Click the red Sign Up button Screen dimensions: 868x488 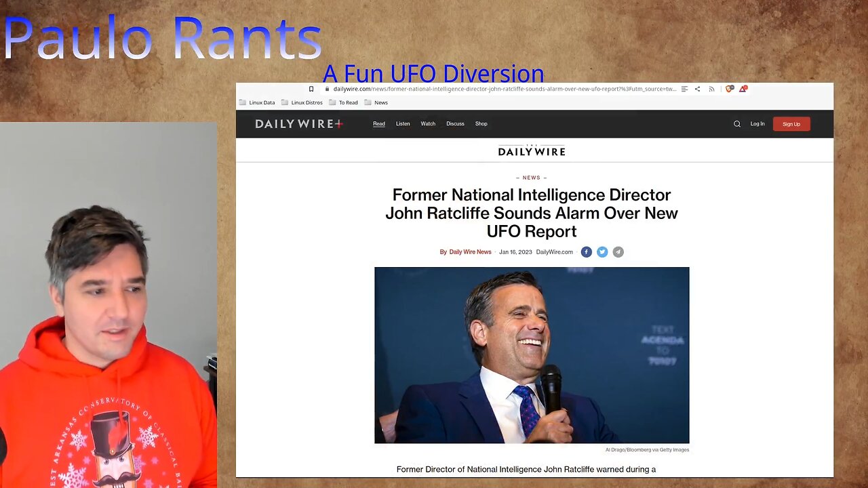click(x=791, y=124)
